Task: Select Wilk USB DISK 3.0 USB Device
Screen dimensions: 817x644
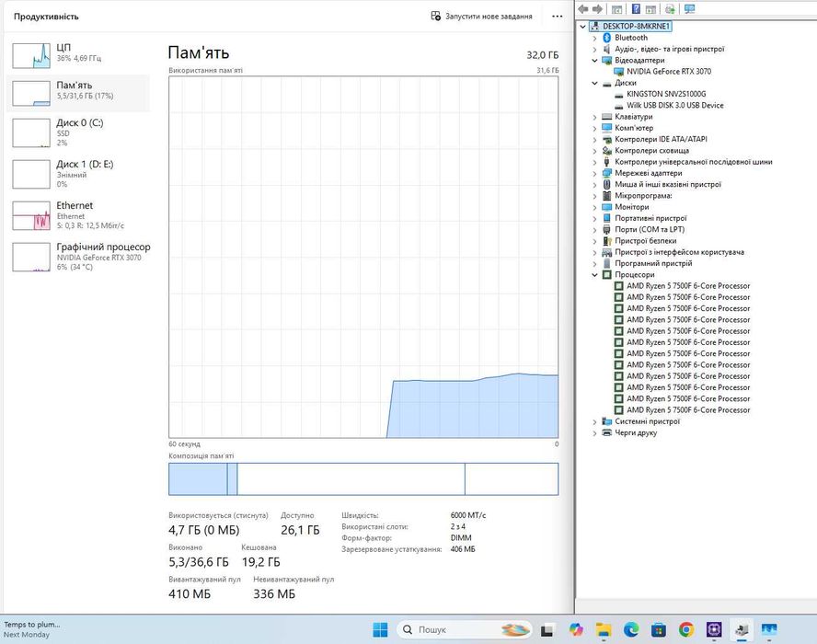Action: point(674,105)
